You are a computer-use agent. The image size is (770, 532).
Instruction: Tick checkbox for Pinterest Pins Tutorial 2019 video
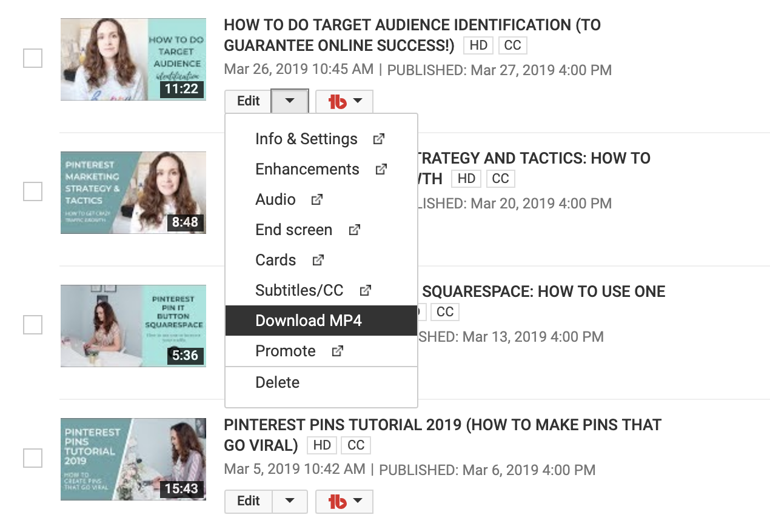(33, 458)
